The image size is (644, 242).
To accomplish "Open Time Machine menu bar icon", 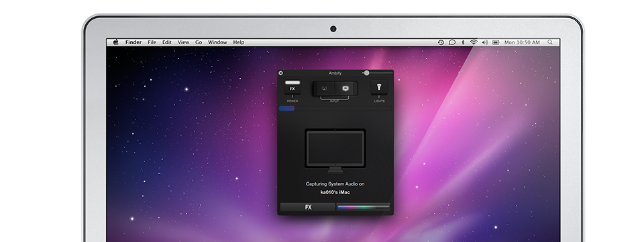I will click(441, 42).
